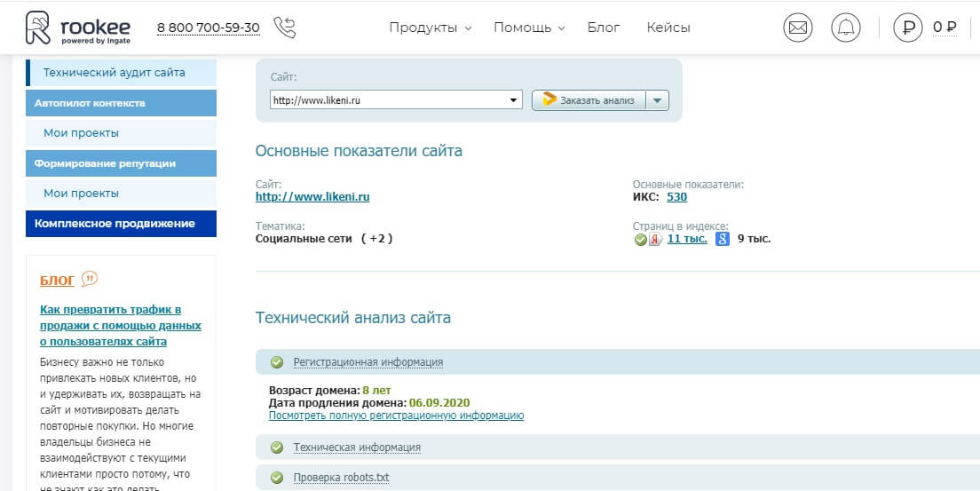Click the Google index icon
This screenshot has height=491, width=980.
click(723, 239)
